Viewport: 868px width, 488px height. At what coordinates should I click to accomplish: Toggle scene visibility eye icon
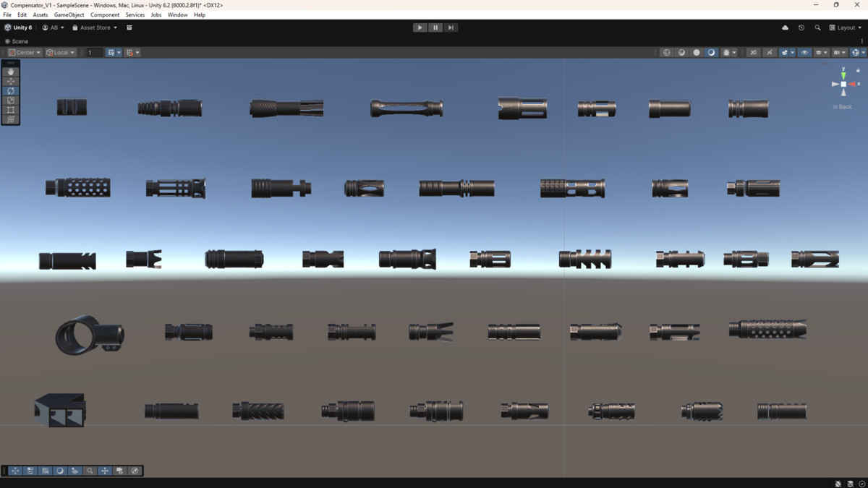pos(804,53)
